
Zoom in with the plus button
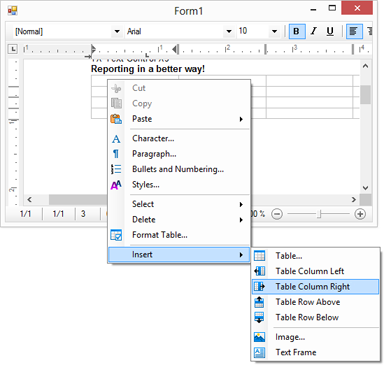pyautogui.click(x=360, y=214)
